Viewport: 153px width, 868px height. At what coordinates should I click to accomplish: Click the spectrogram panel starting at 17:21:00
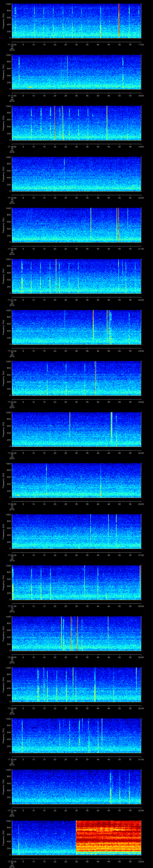pyautogui.click(x=76, y=276)
